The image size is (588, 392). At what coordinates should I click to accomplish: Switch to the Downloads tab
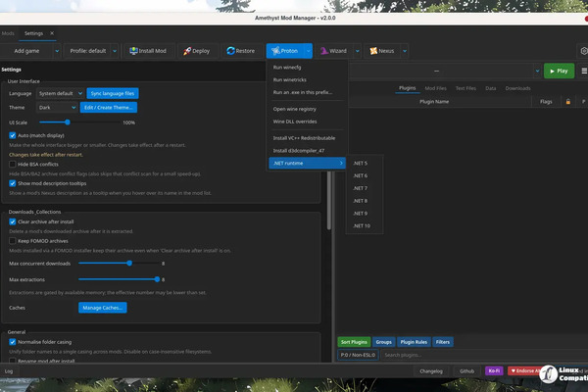click(x=517, y=88)
